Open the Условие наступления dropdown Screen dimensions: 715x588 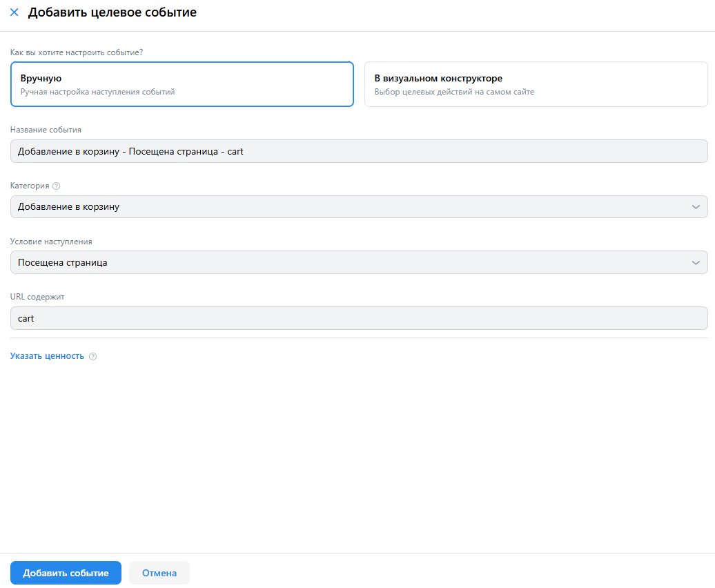click(x=345, y=262)
